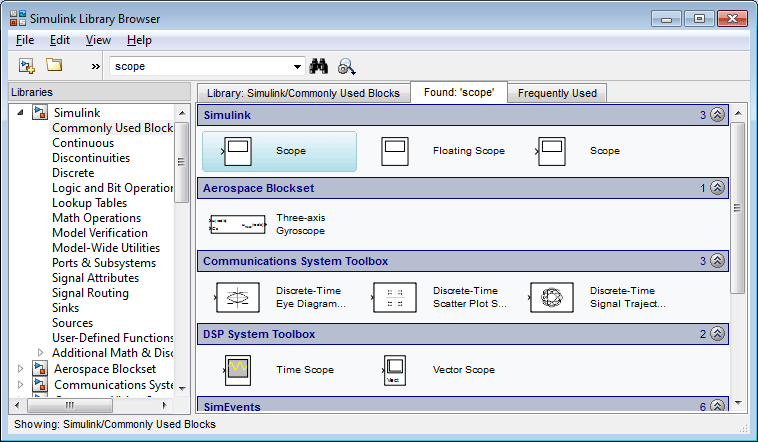Collapse the Simulink tree node
This screenshot has width=758, height=442.
pos(20,112)
